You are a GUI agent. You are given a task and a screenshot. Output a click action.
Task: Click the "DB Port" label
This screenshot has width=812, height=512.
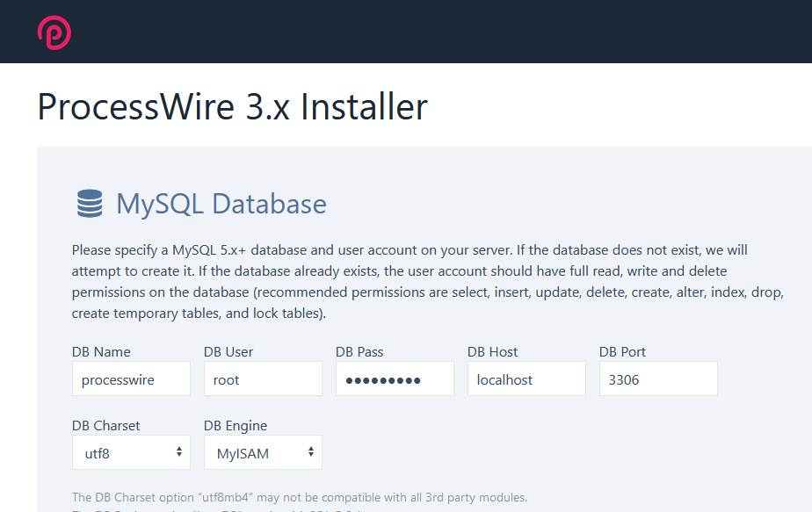pos(623,352)
